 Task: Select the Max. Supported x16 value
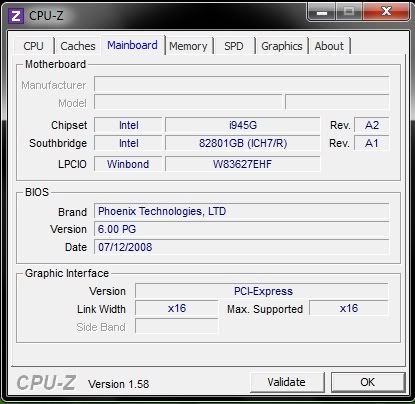click(349, 308)
